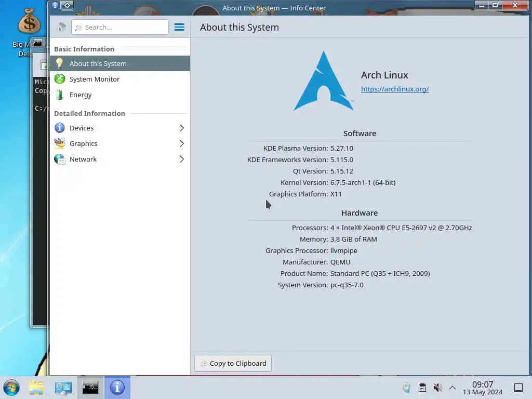
Task: Click the Arch Linux heading text
Action: click(x=384, y=75)
